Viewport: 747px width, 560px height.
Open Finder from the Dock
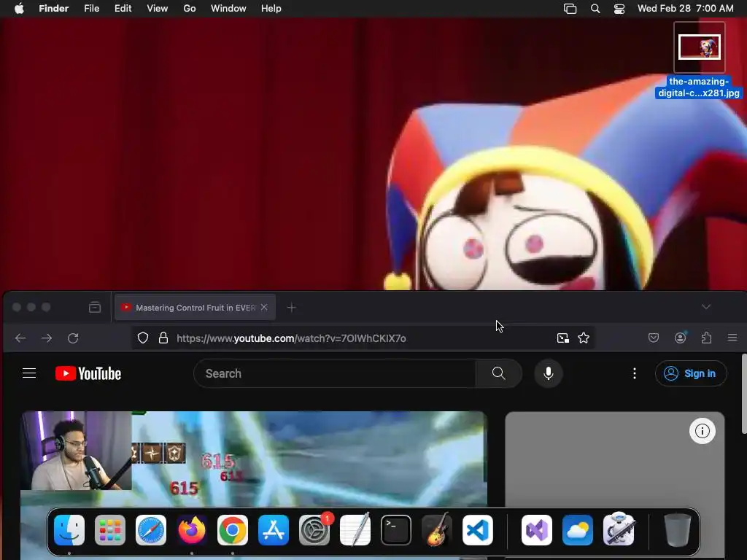point(69,530)
